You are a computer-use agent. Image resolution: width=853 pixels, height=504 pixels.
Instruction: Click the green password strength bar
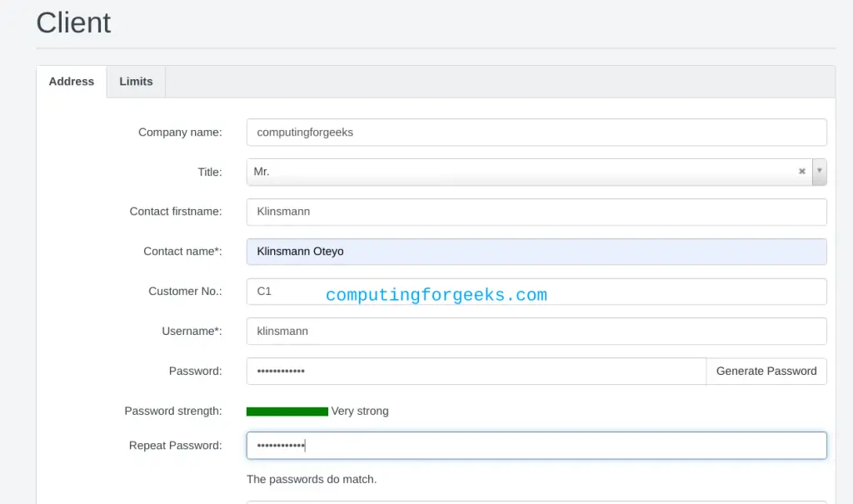[287, 412]
